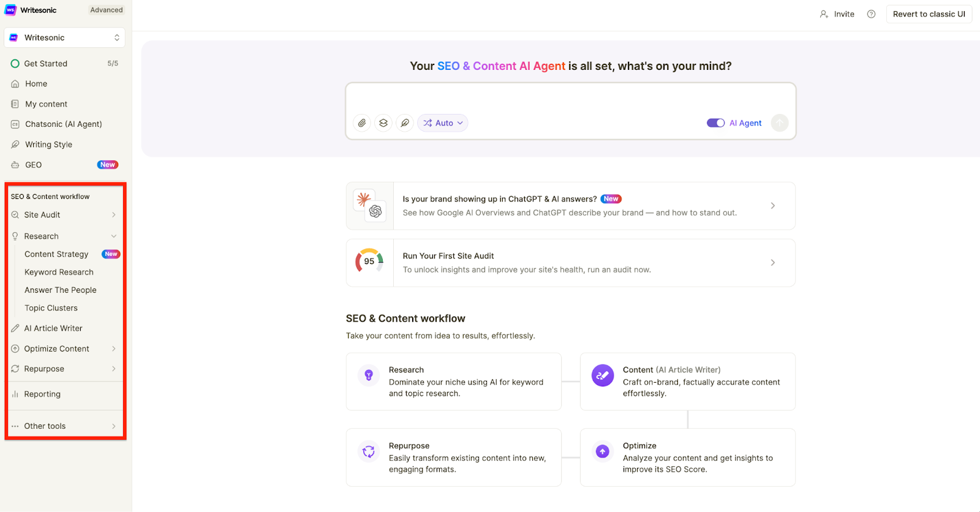
Task: Click the Site Audit magnifier icon
Action: 15,215
